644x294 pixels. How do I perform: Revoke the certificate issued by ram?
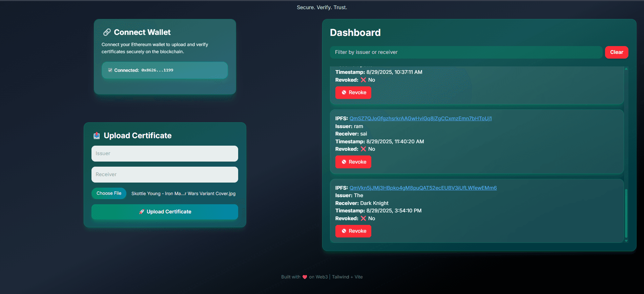tap(353, 162)
